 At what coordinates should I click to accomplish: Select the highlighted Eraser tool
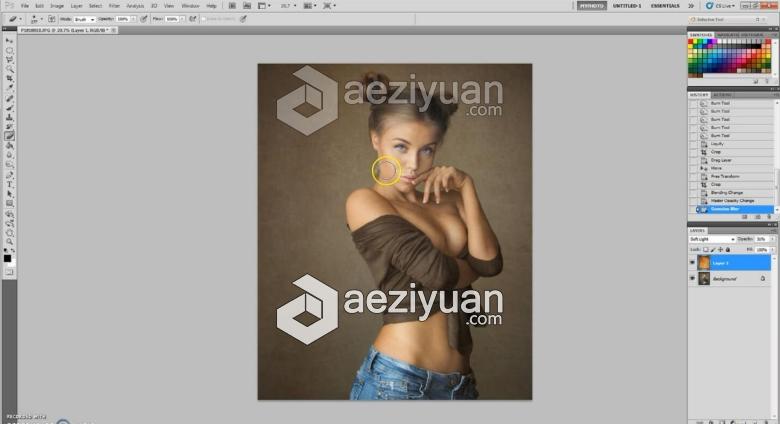(9, 136)
